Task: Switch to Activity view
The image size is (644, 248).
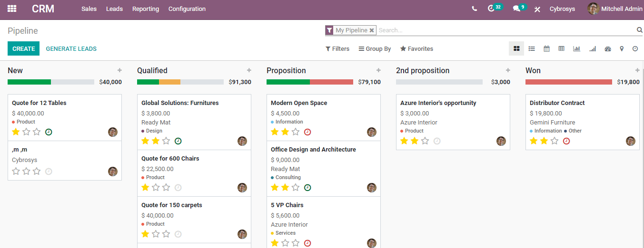Action: (x=635, y=48)
